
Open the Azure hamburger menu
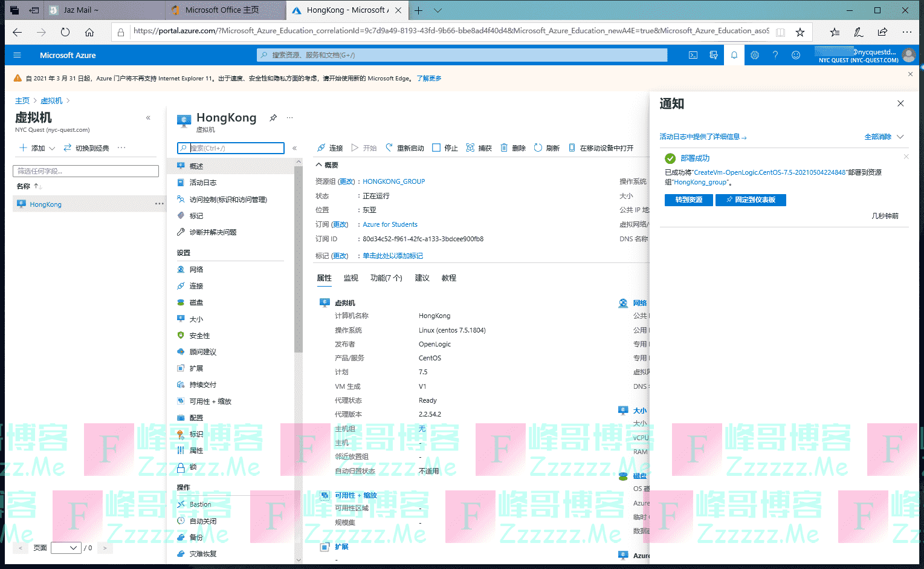click(x=17, y=55)
